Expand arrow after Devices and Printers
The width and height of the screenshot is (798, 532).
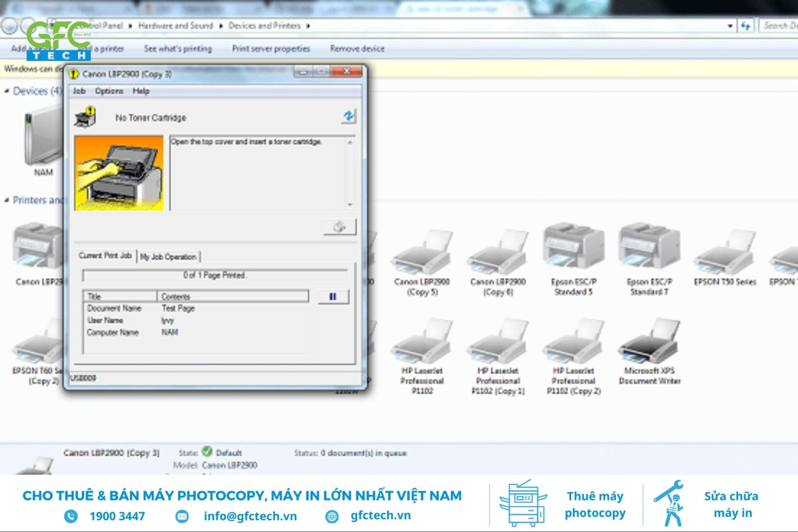coord(308,26)
